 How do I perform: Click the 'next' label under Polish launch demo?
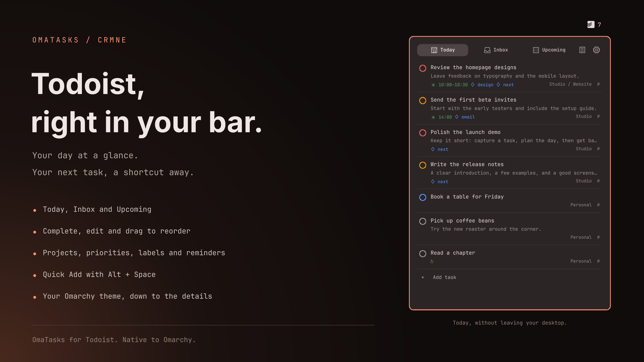(443, 149)
